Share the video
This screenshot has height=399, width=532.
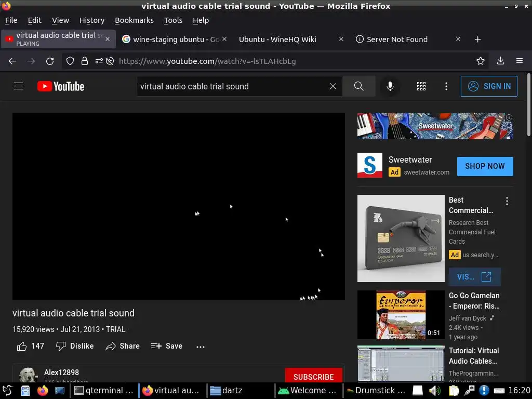(123, 346)
